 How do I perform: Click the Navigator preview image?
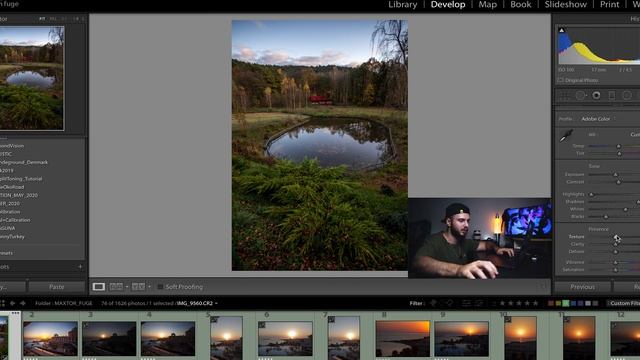click(32, 78)
